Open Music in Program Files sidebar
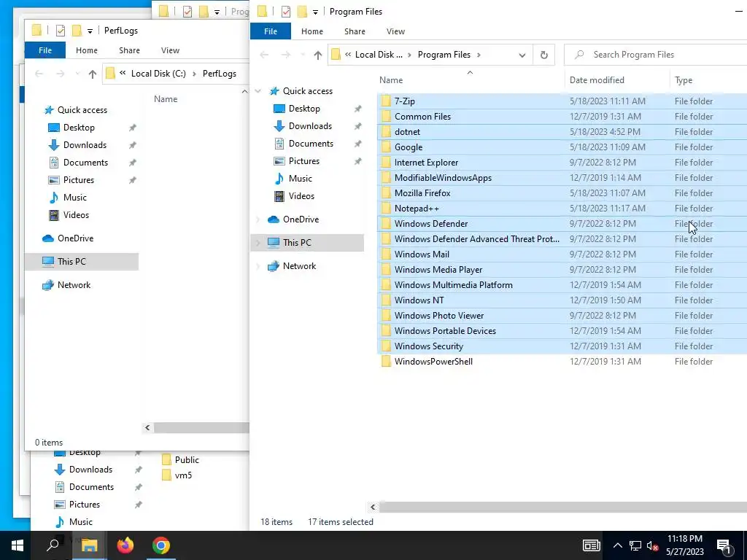 point(300,178)
